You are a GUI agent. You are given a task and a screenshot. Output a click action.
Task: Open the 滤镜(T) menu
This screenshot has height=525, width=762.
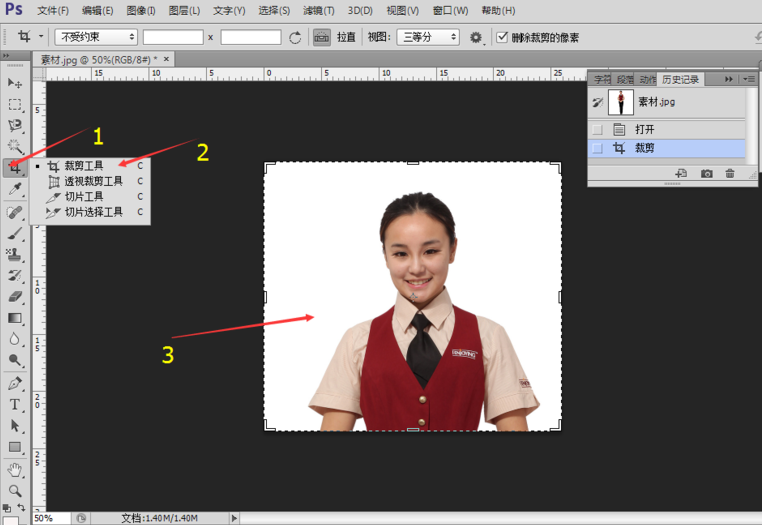[x=318, y=10]
